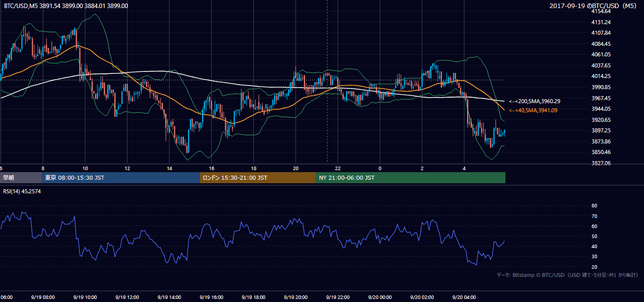Click the date label 9/19 16:00
Screen dimensions: 644x302
click(211, 297)
